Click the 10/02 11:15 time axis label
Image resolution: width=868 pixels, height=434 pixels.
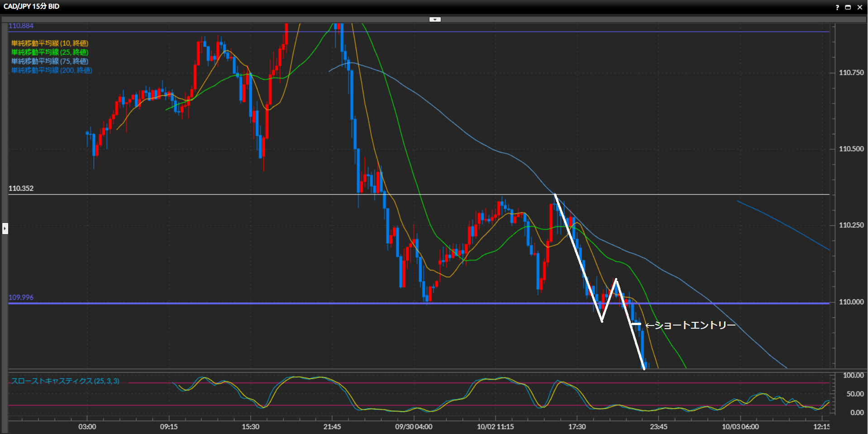495,427
